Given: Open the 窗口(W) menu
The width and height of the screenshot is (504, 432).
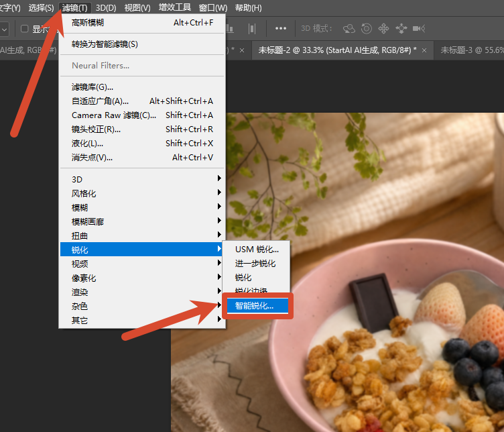Looking at the screenshot, I should [x=212, y=8].
